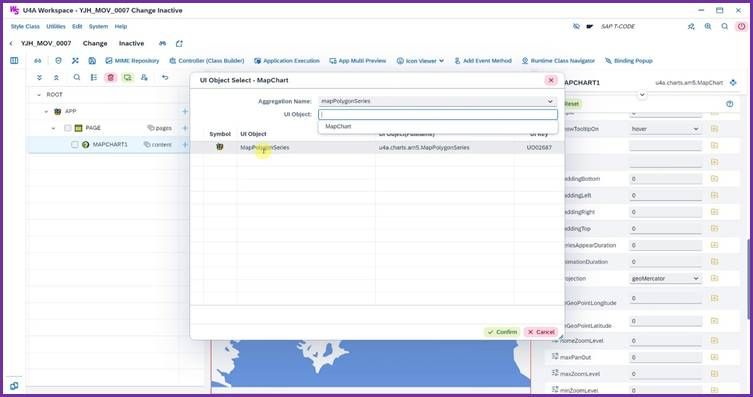Focus the UI Object input field
This screenshot has height=397, width=753.
pyautogui.click(x=438, y=114)
